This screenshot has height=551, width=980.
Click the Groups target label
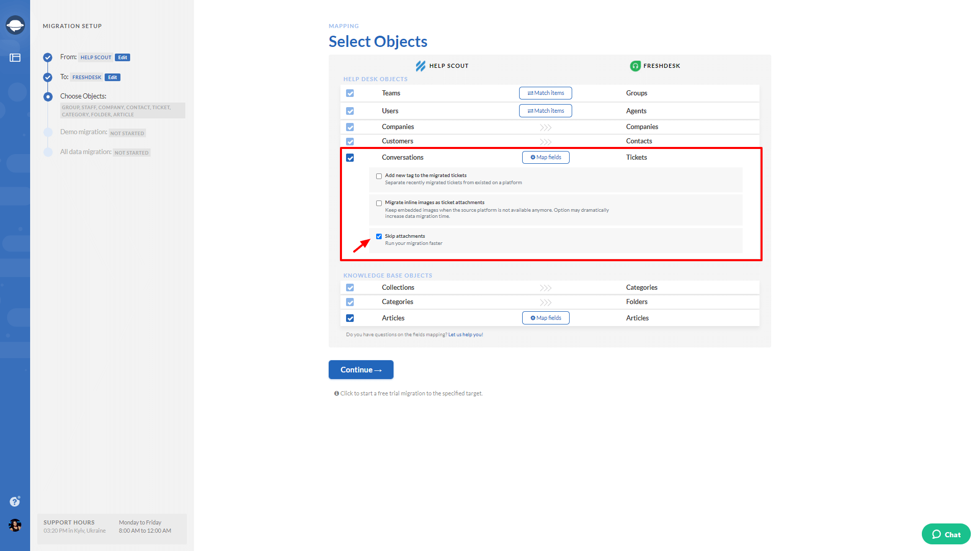pyautogui.click(x=636, y=93)
